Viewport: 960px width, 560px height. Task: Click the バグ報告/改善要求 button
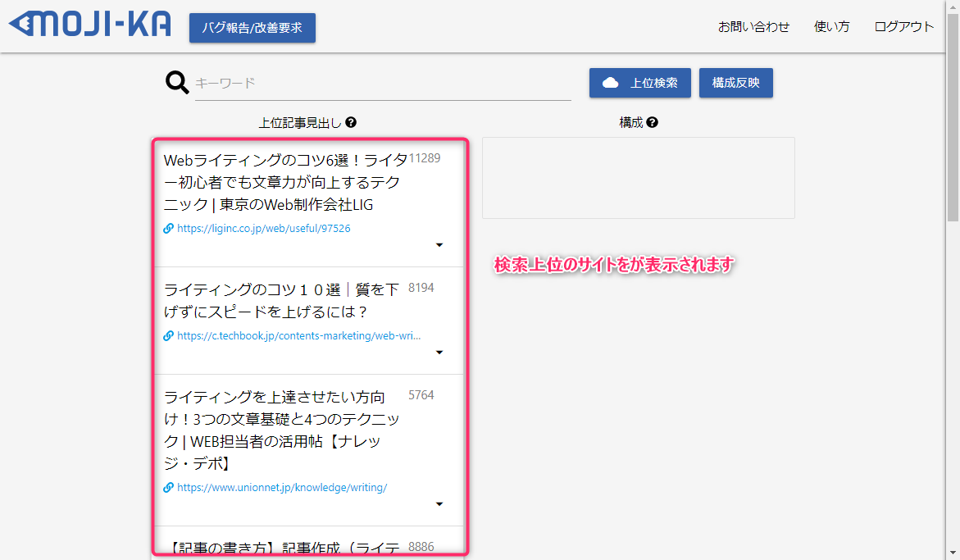[253, 28]
